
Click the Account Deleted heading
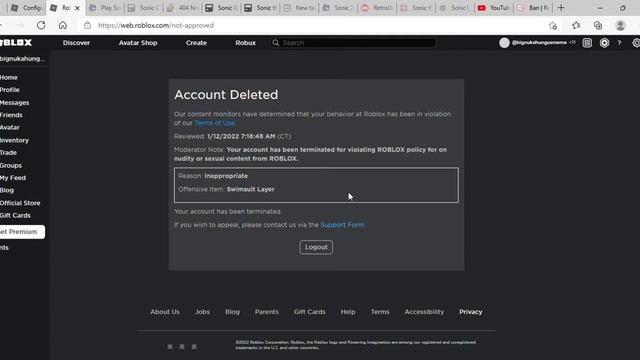226,95
